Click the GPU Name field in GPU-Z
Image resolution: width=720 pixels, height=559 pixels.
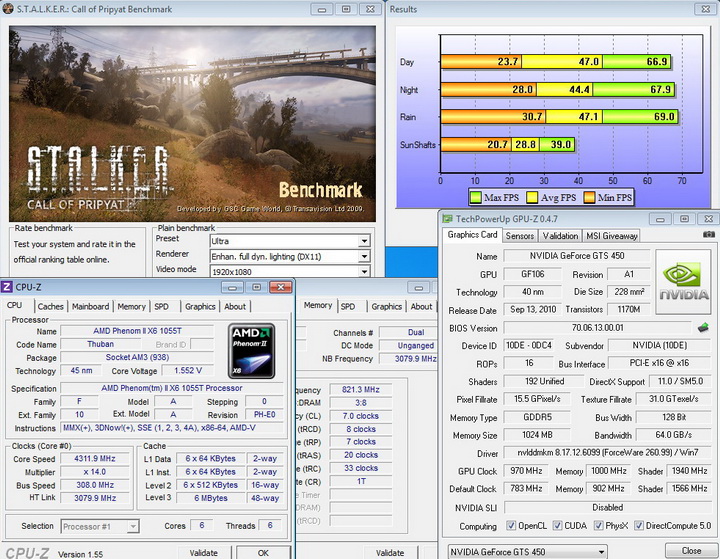tap(577, 255)
